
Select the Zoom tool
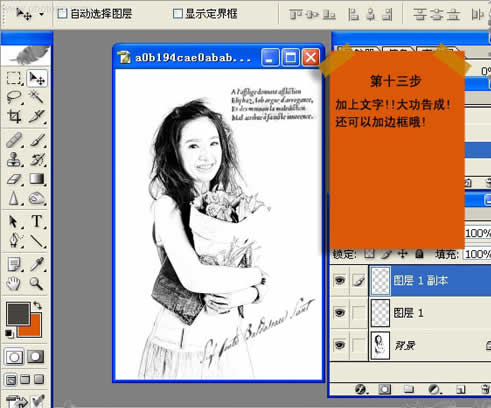pos(36,284)
